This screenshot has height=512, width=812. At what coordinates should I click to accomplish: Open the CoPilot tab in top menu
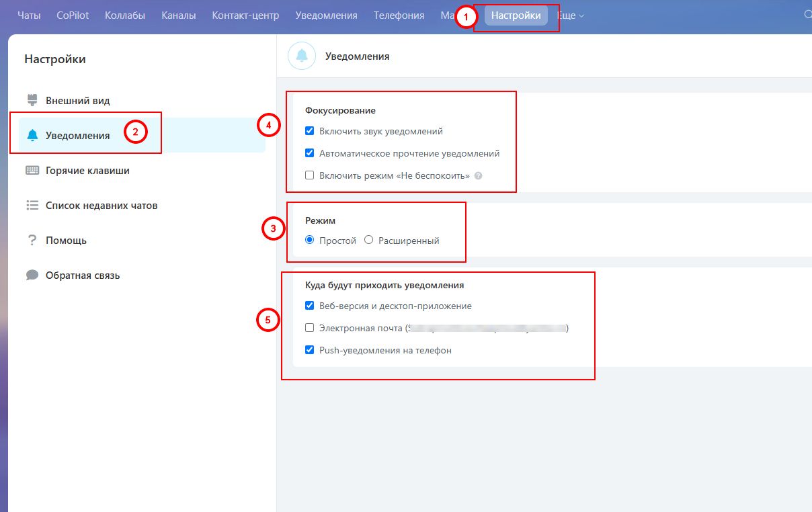(x=73, y=15)
